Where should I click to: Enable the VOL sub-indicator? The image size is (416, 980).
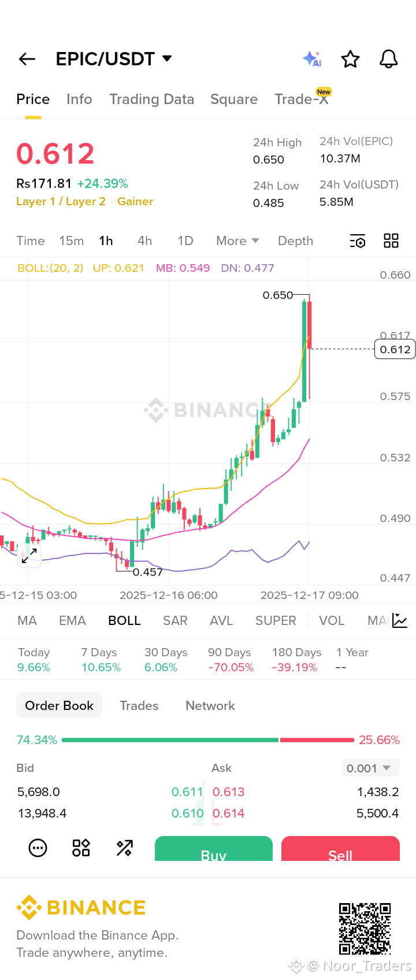tap(332, 621)
